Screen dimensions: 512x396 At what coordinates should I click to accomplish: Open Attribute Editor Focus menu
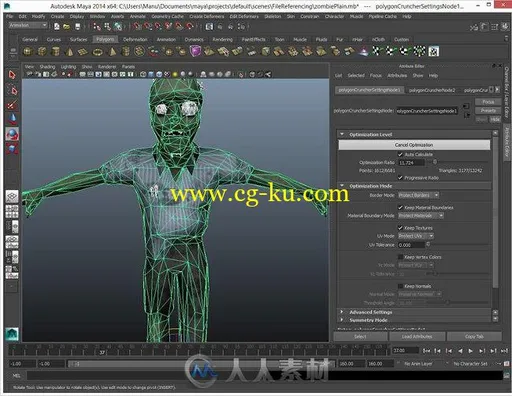tap(375, 76)
